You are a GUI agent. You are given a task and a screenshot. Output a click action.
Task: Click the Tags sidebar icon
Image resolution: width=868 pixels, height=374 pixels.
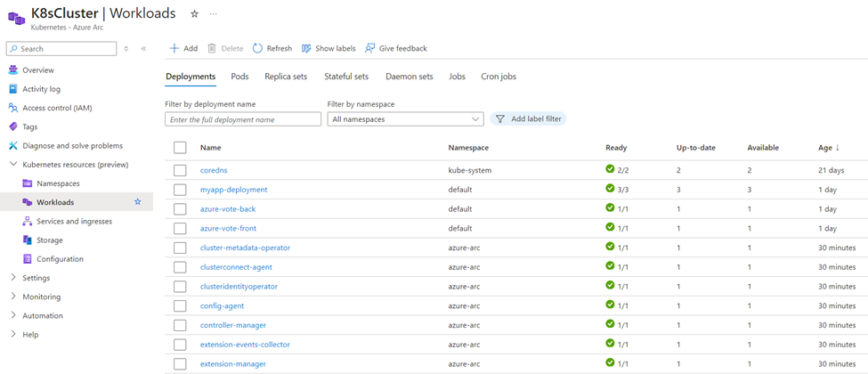coord(13,126)
